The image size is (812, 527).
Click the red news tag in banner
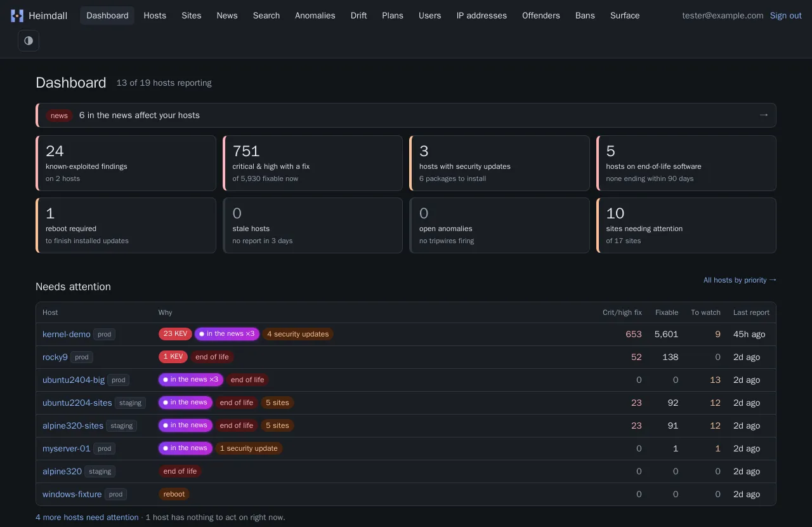coord(59,116)
